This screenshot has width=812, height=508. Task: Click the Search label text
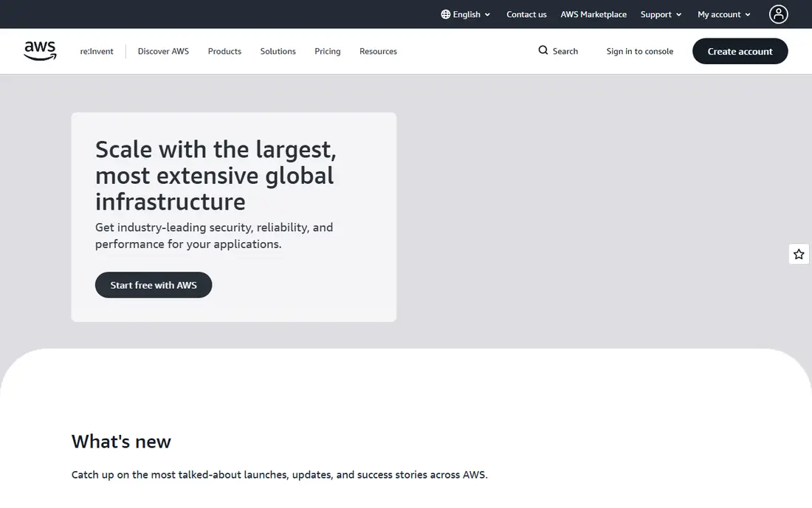[x=565, y=51]
